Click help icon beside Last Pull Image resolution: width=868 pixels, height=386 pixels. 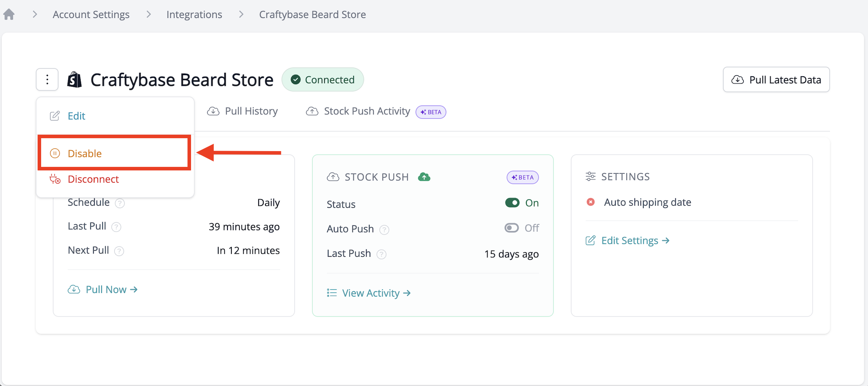pos(116,227)
